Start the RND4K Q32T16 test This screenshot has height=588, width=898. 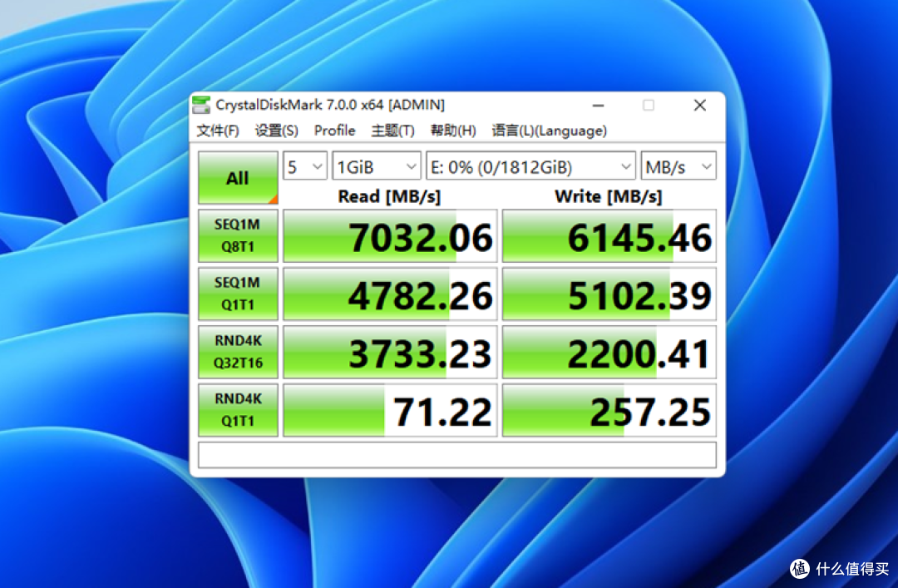click(239, 352)
